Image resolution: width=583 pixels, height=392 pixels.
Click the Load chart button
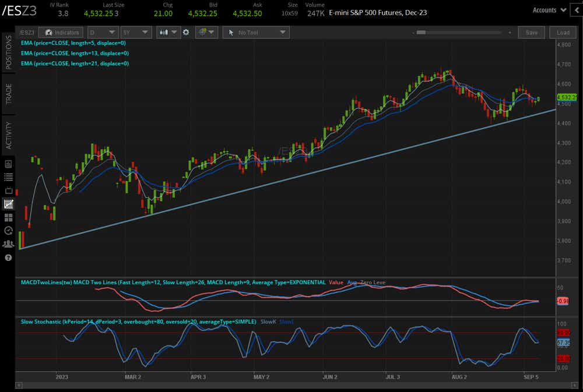click(x=563, y=33)
